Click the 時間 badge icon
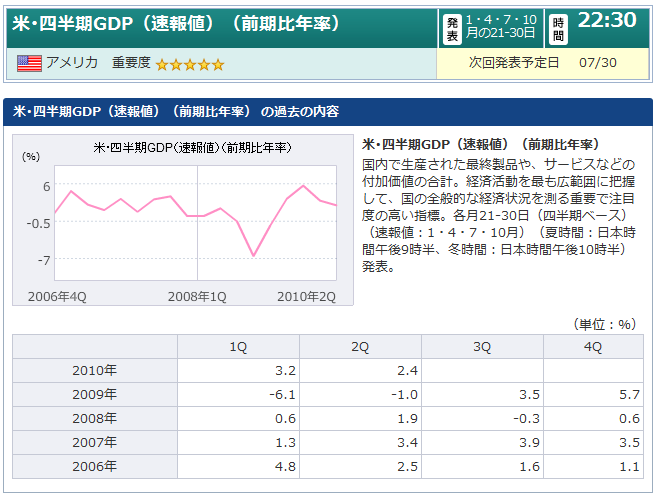Image resolution: width=657 pixels, height=496 pixels. (x=557, y=28)
